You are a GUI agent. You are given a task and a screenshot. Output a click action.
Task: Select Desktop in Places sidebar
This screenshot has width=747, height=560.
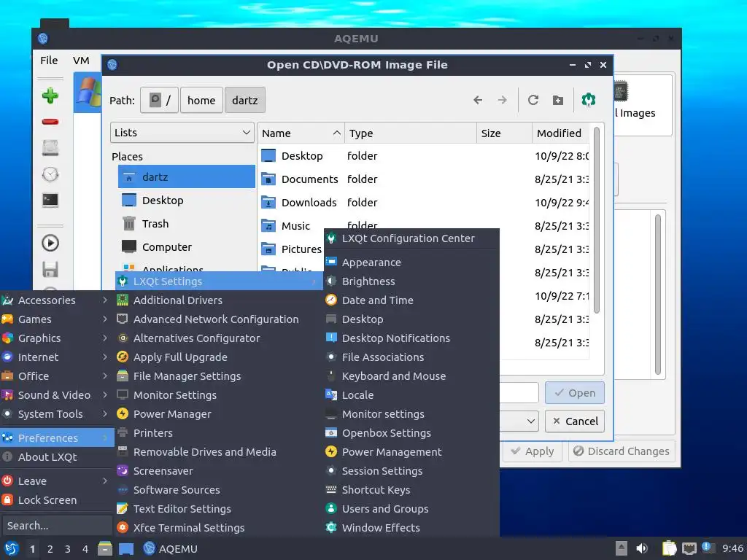pyautogui.click(x=186, y=200)
